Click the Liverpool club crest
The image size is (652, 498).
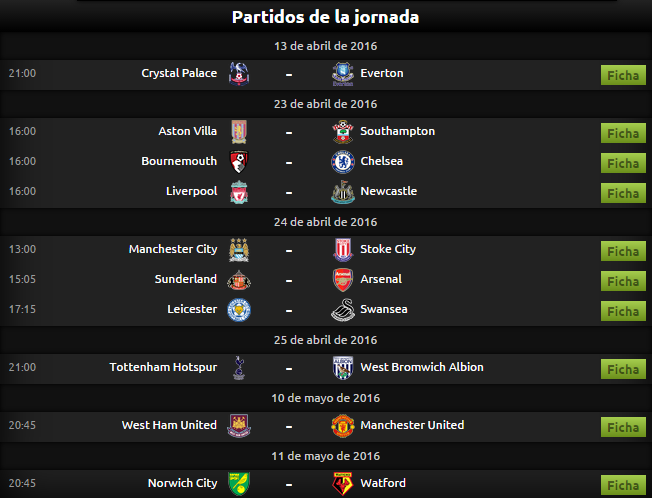pos(239,192)
